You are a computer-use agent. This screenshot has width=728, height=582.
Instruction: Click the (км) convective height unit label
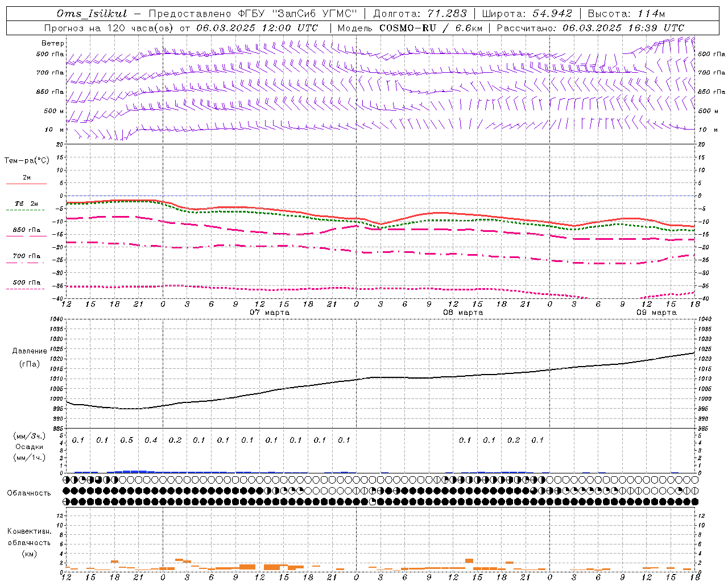(x=29, y=554)
